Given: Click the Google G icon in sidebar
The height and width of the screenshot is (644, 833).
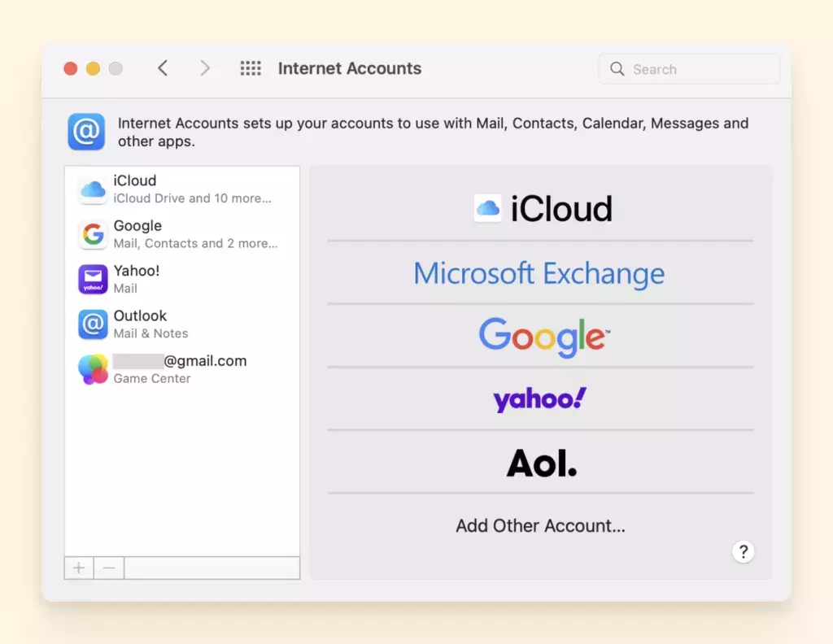Looking at the screenshot, I should (93, 234).
